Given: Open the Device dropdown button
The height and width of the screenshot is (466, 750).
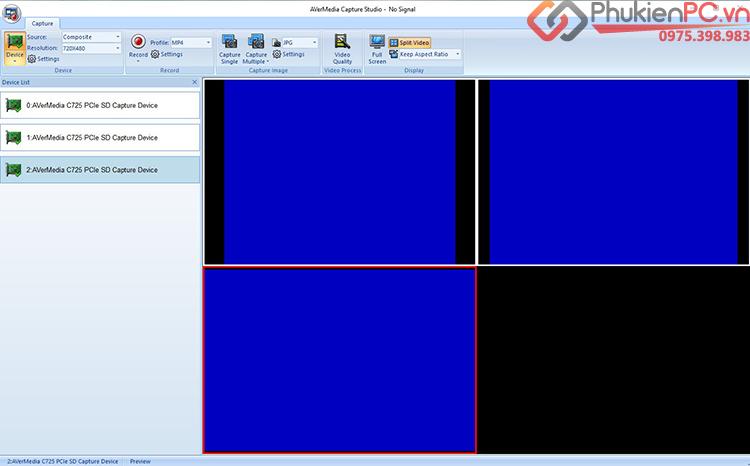Looking at the screenshot, I should point(15,49).
